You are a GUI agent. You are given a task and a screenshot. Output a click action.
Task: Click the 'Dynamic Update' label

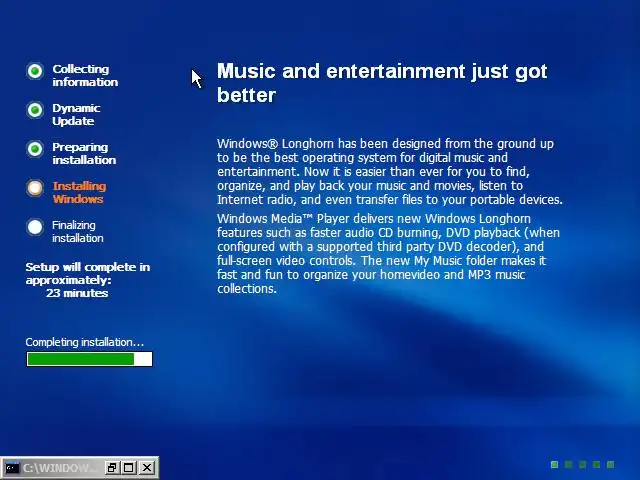pos(76,114)
